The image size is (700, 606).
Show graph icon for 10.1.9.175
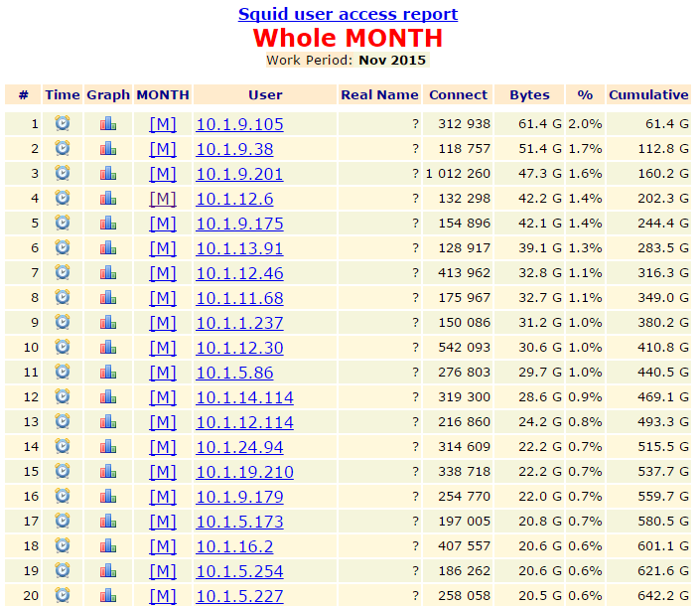click(x=108, y=223)
